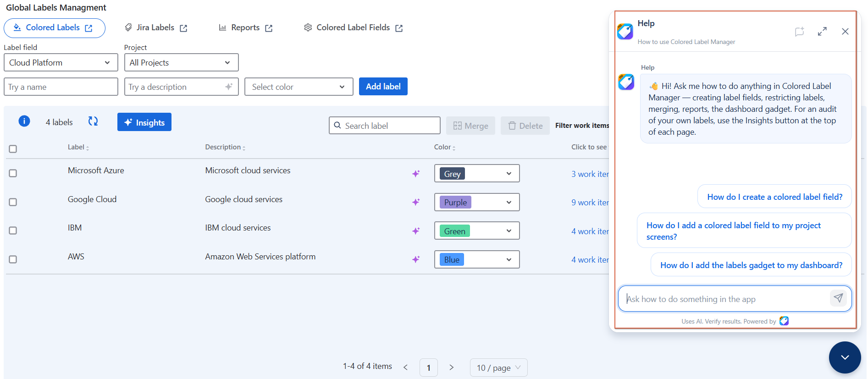Click sparkle icon in the description input field
The image size is (868, 379).
tap(229, 87)
